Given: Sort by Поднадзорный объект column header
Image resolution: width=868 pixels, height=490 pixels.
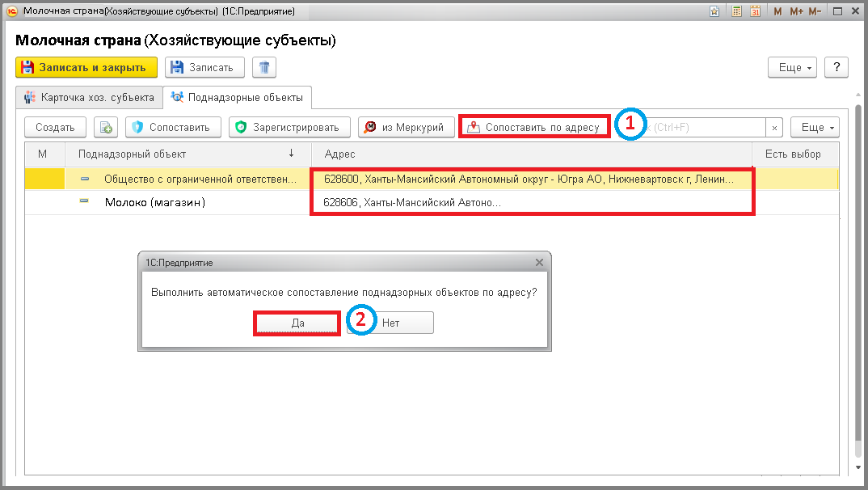Looking at the screenshot, I should pos(188,154).
